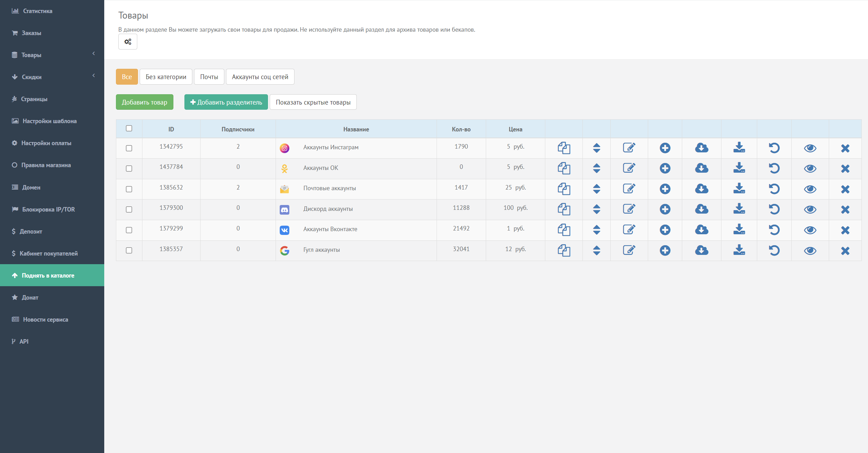Image resolution: width=868 pixels, height=453 pixels.
Task: Open Настройки шаблона in the sidebar
Action: coord(52,121)
